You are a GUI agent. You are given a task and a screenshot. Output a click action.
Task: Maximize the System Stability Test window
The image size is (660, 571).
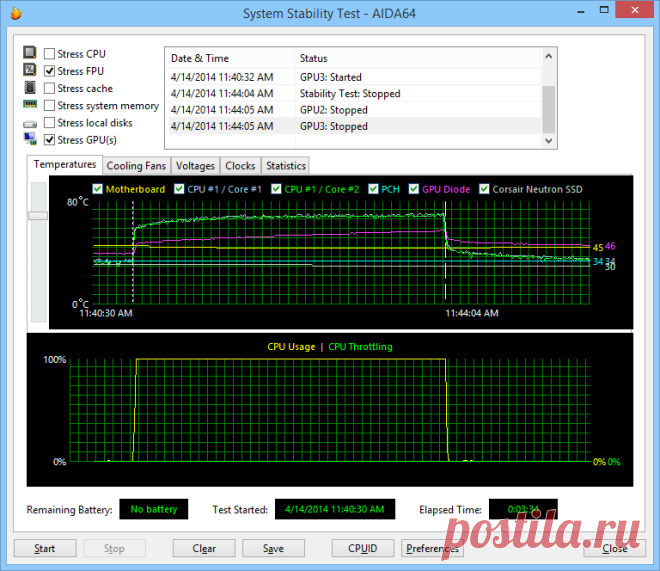click(604, 10)
